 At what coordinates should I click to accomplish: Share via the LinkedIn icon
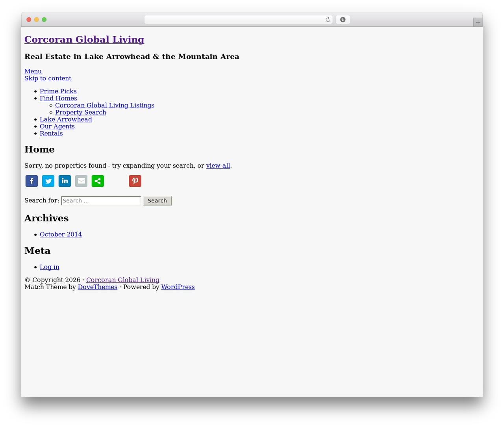(x=65, y=181)
